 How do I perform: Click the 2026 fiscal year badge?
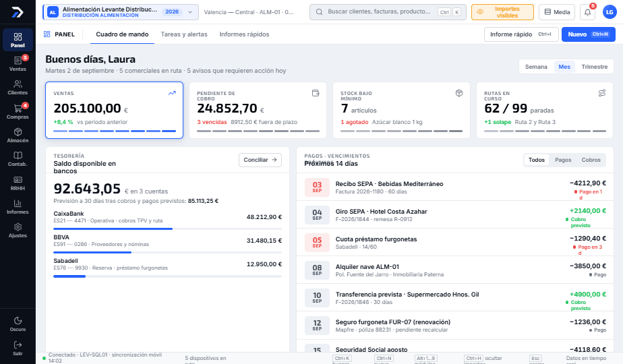click(172, 12)
